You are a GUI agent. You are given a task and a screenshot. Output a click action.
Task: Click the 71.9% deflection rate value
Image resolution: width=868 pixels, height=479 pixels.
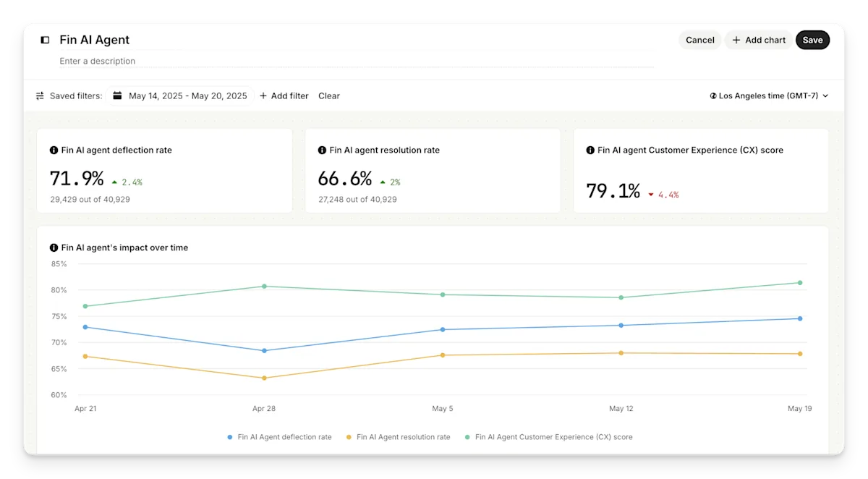[77, 178]
